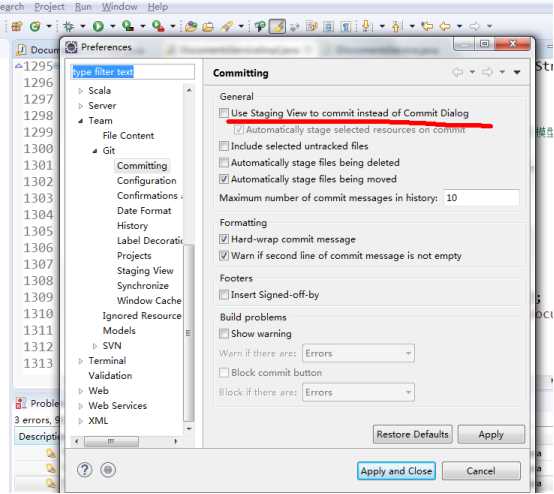Image resolution: width=554 pixels, height=494 pixels.
Task: Open the help question mark icon
Action: click(85, 470)
